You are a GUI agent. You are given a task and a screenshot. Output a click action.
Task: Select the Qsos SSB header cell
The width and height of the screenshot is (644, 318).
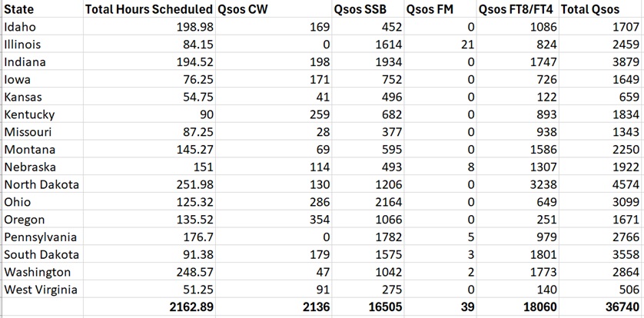coord(360,10)
